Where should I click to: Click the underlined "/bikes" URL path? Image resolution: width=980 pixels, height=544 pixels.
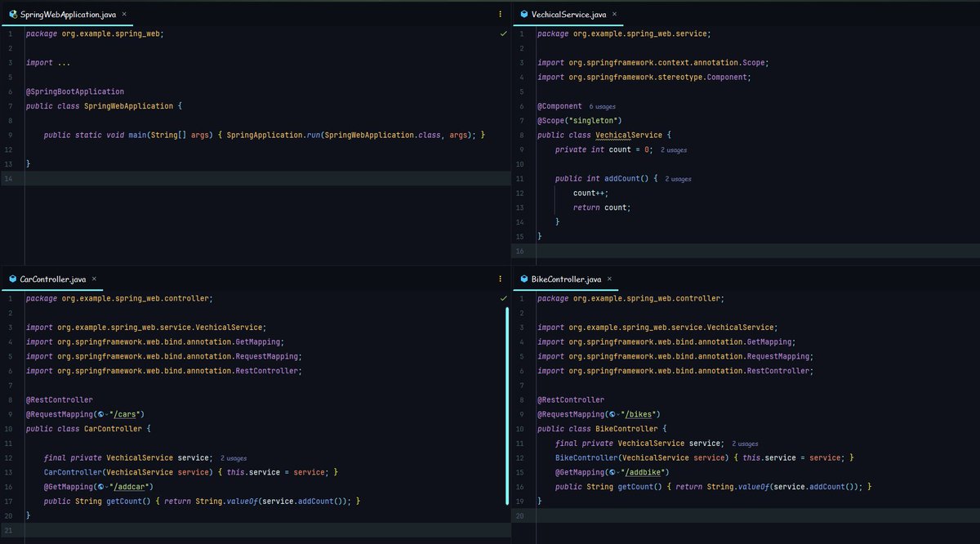639,414
